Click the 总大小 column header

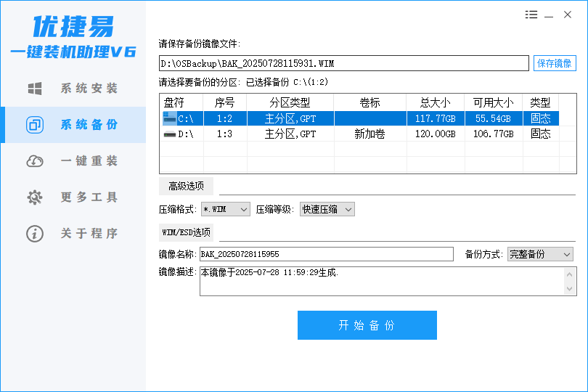point(435,102)
